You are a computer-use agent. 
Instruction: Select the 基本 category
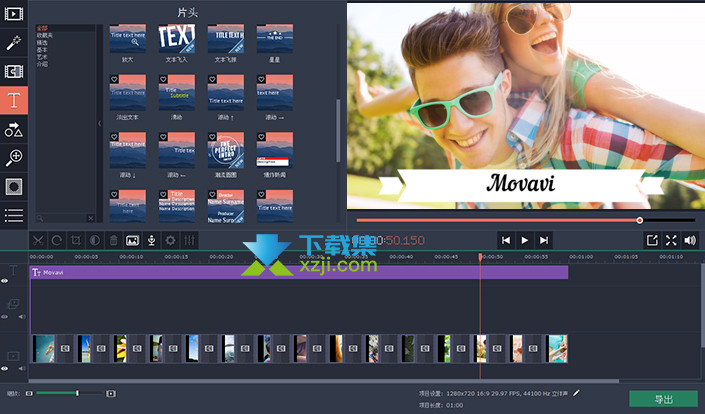coord(42,49)
